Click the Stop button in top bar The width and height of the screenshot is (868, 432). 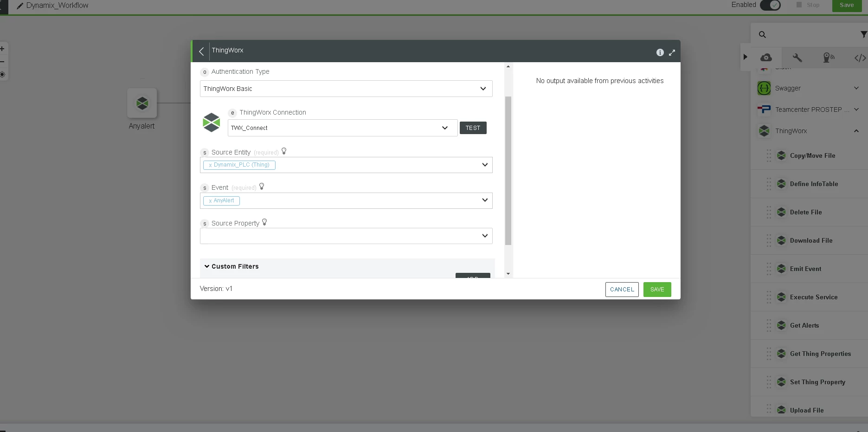point(808,5)
